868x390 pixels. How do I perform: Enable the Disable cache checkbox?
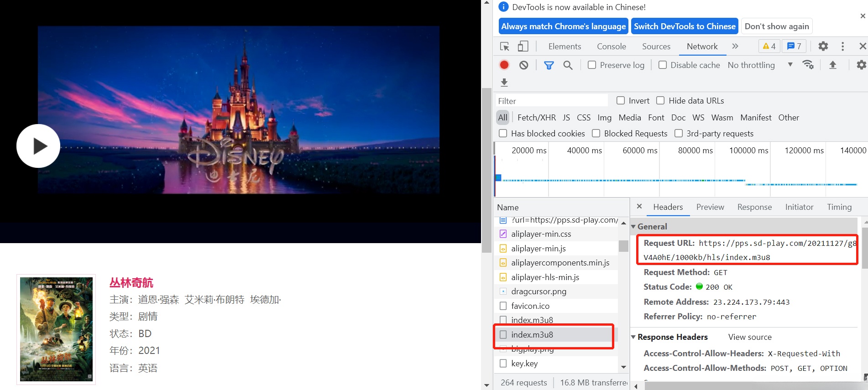click(663, 65)
